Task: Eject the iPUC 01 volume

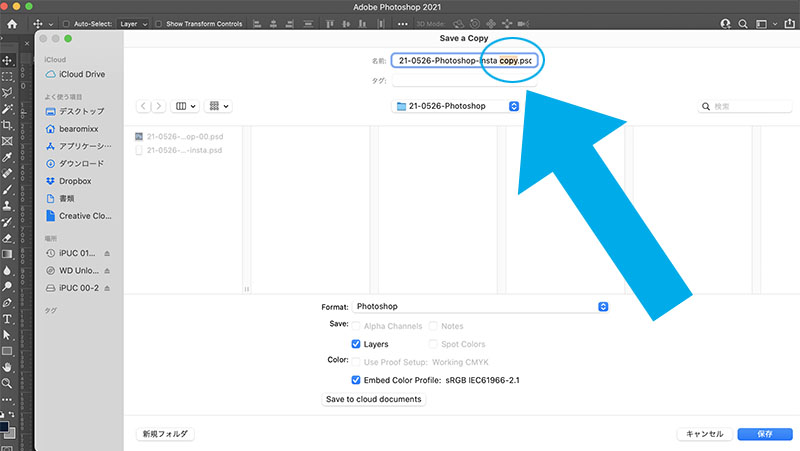Action: (x=107, y=254)
